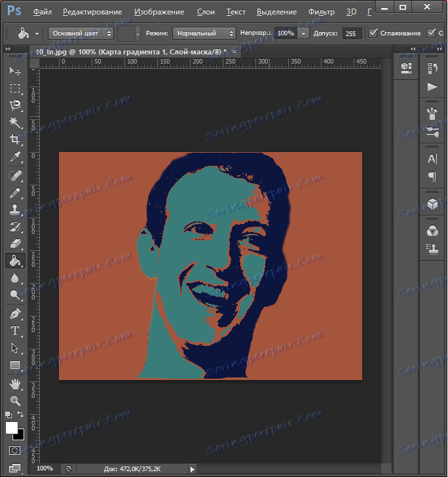
Task: Open the Фильтр menu
Action: [322, 12]
